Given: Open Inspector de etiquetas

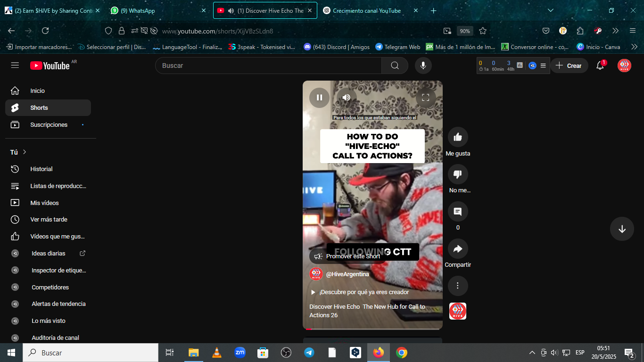Looking at the screenshot, I should pyautogui.click(x=48, y=271).
